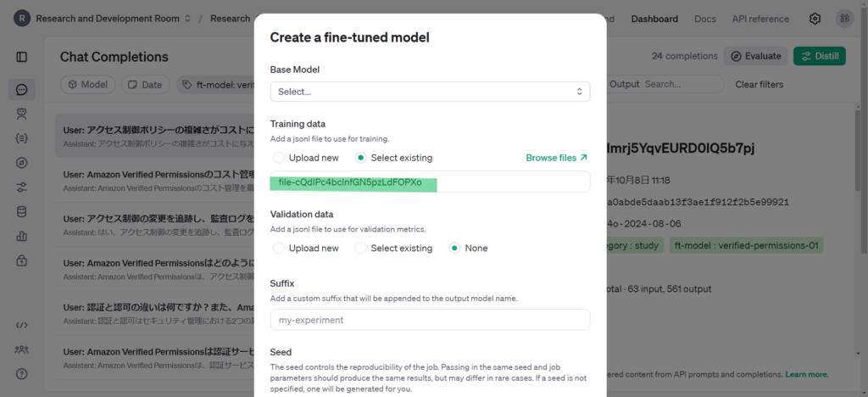Toggle the sidebar collapse icon
Screen dimensions: 868x397
click(22, 57)
